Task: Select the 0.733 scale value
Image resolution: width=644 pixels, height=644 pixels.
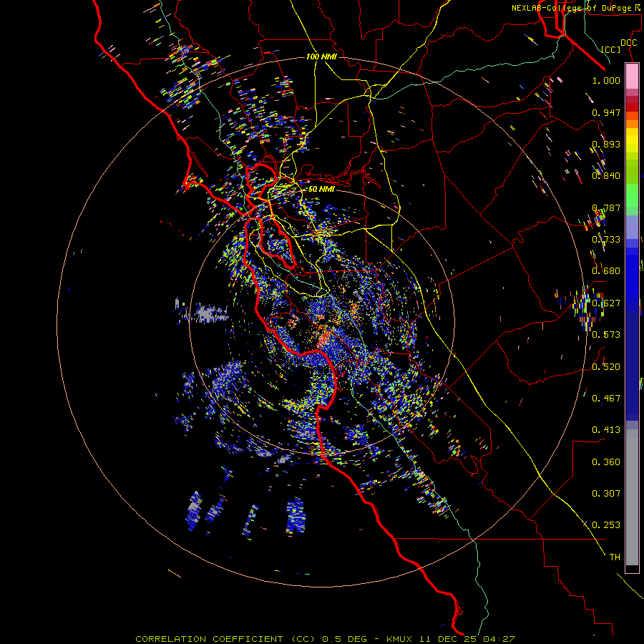Action: point(606,239)
